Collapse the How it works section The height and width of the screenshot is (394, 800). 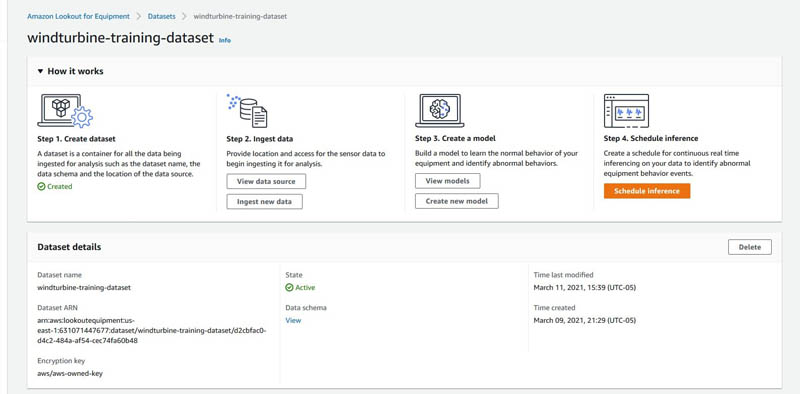(x=40, y=71)
